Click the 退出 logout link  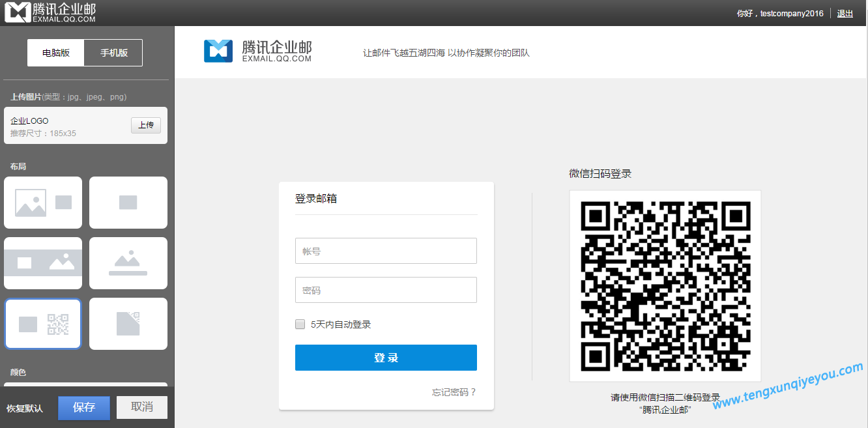click(845, 13)
